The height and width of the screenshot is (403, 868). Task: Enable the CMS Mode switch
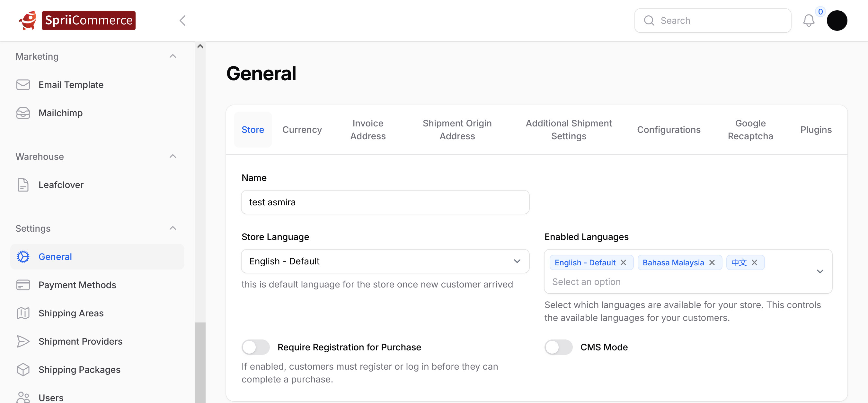pyautogui.click(x=558, y=347)
